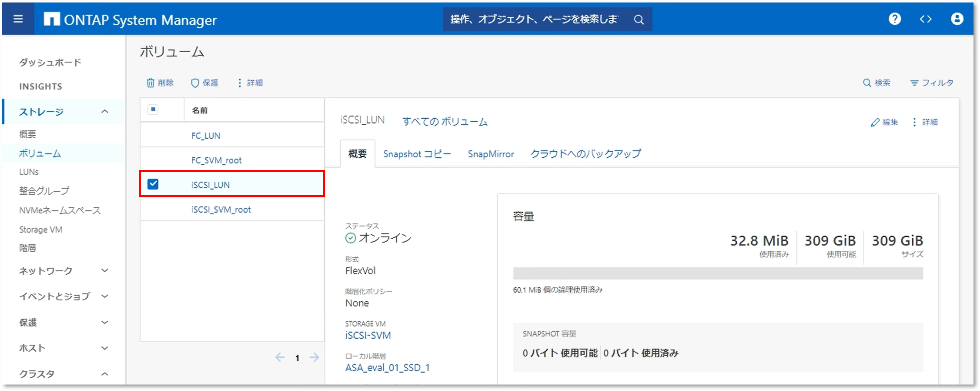The height and width of the screenshot is (391, 980).
Task: Click the 309 GiB サイズ value
Action: tap(897, 241)
